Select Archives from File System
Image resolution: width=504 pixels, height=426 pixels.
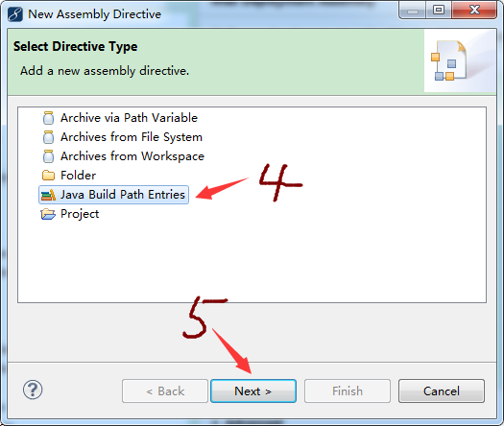click(132, 137)
